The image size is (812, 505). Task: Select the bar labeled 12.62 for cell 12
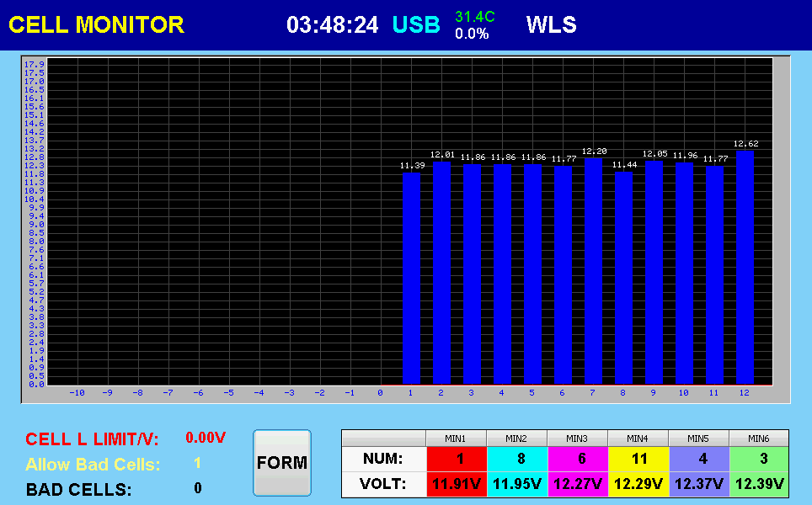[745, 268]
